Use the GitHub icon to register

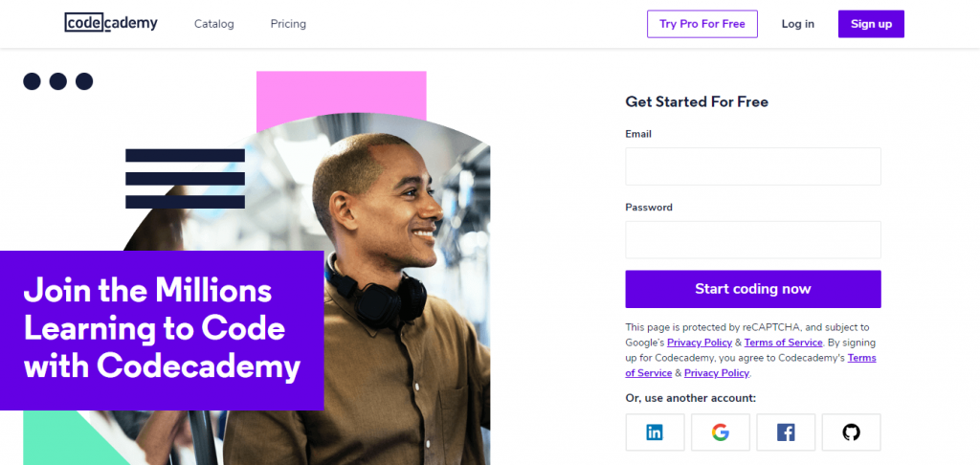tap(851, 432)
